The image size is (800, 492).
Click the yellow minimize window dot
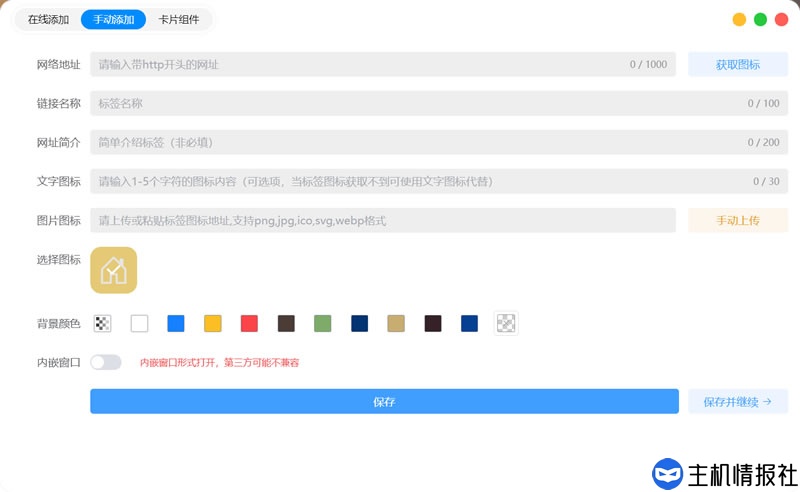click(x=739, y=19)
